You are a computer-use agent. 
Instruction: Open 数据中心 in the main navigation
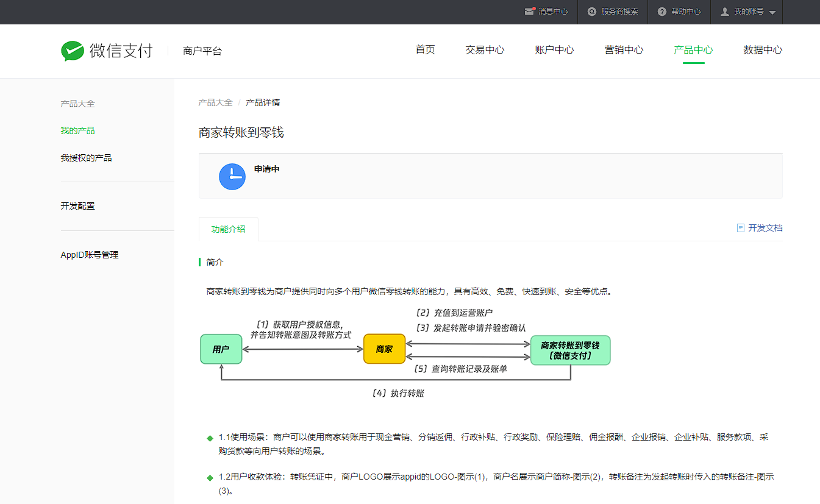point(763,50)
